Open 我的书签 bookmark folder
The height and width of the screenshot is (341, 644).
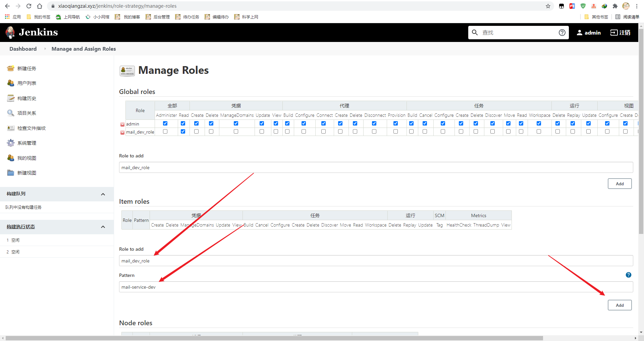(x=38, y=17)
